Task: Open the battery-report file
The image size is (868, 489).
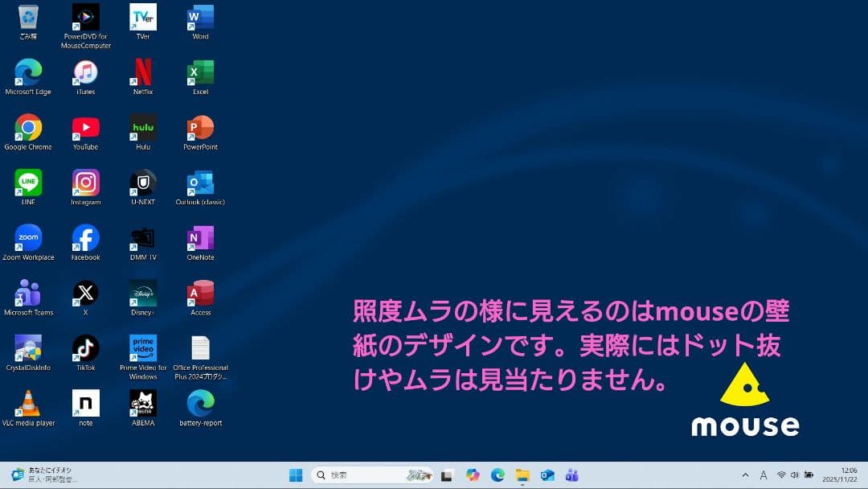Action: 200,409
